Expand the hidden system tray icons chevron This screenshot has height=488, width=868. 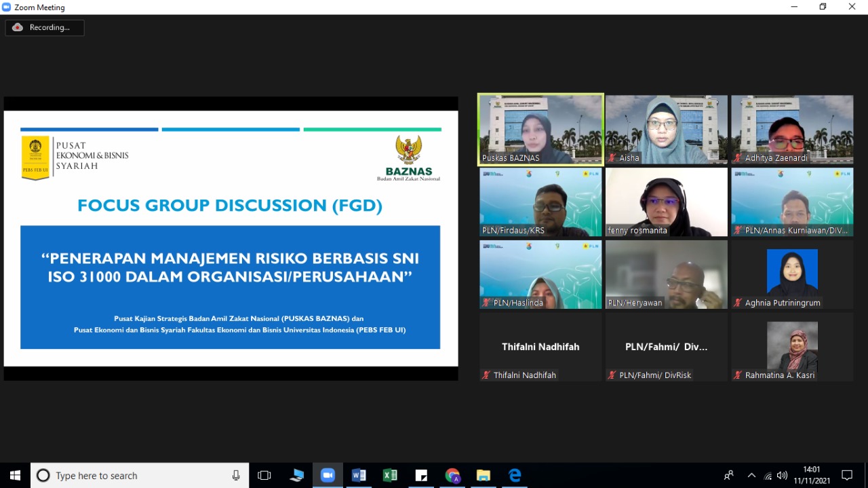[x=751, y=475]
